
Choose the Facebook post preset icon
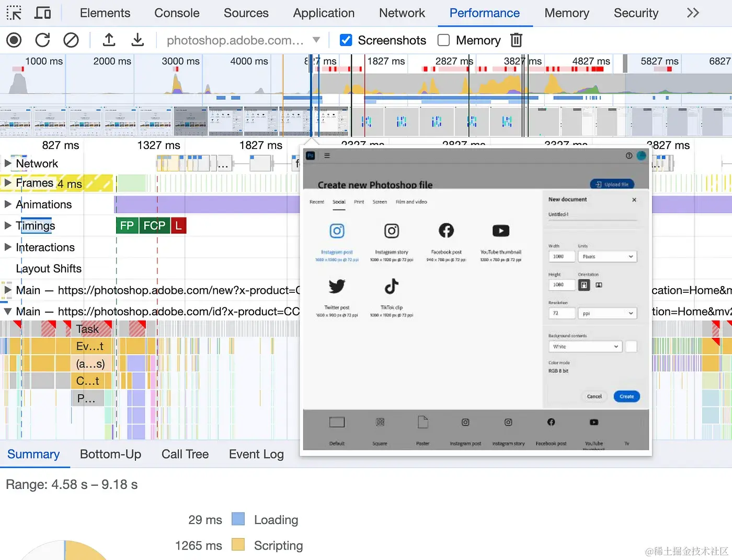click(x=446, y=230)
